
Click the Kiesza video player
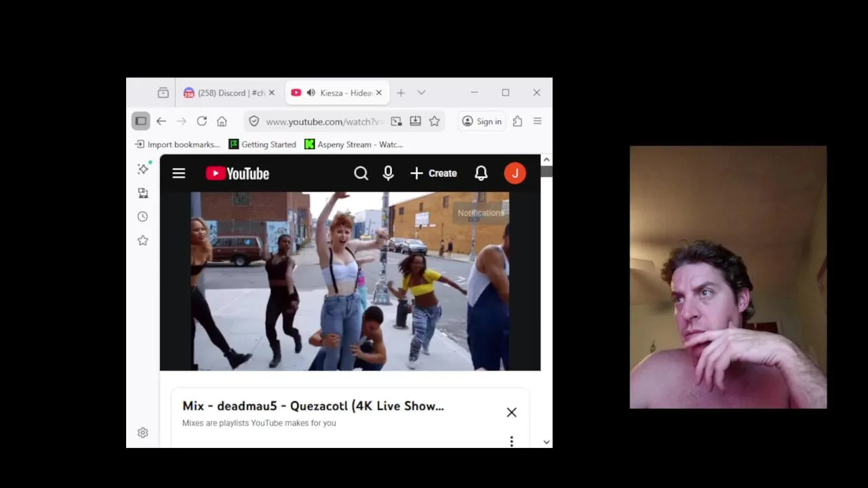pyautogui.click(x=350, y=281)
